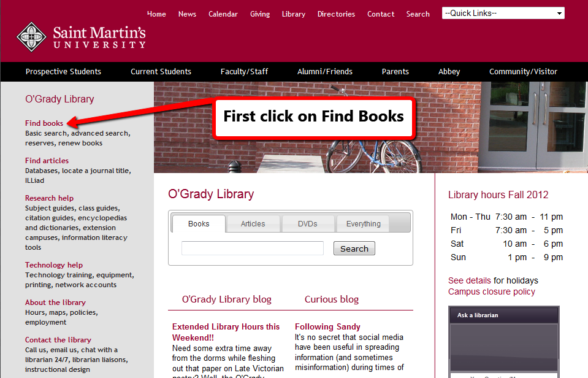This screenshot has width=588, height=378.
Task: Switch to the DVDs search tab
Action: click(308, 224)
